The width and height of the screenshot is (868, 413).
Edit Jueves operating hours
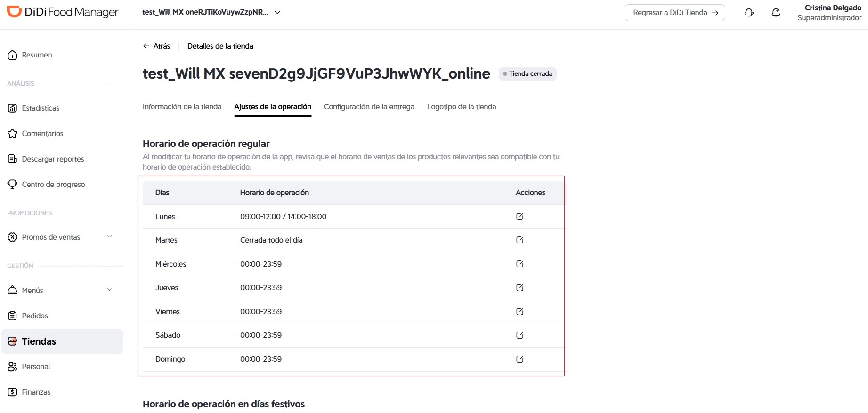click(x=520, y=288)
